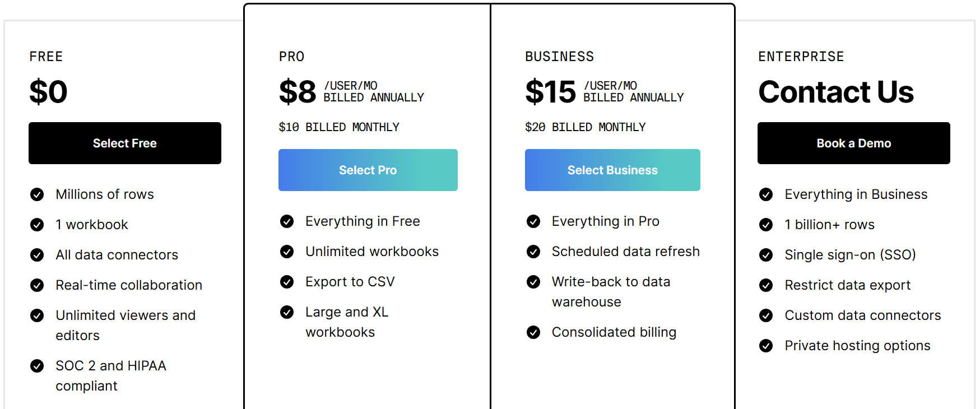Click checkmark icon next to 1 workbook

[x=37, y=225]
